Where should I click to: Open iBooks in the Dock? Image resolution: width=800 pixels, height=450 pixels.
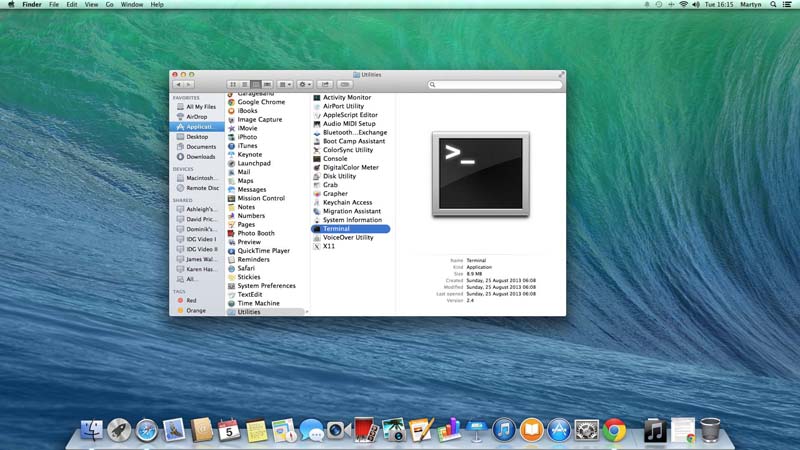[531, 430]
